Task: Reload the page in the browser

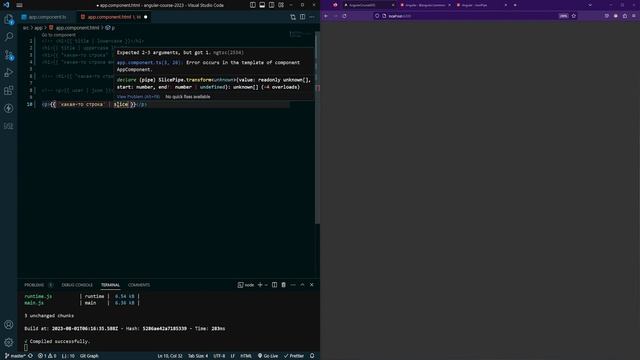Action: click(344, 16)
